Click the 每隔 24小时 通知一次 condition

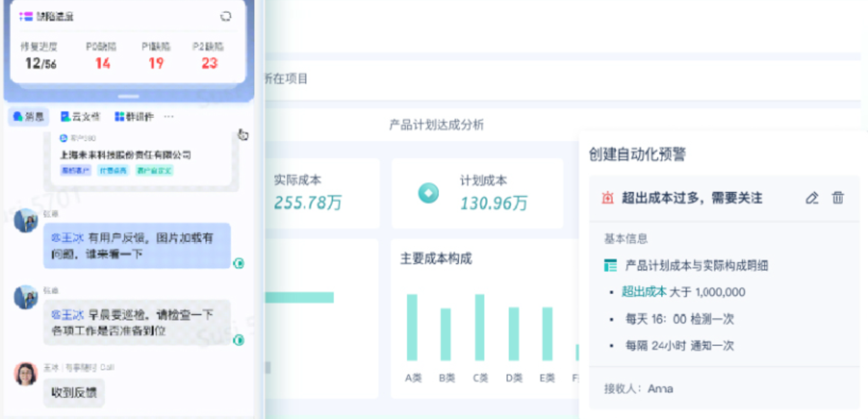679,346
